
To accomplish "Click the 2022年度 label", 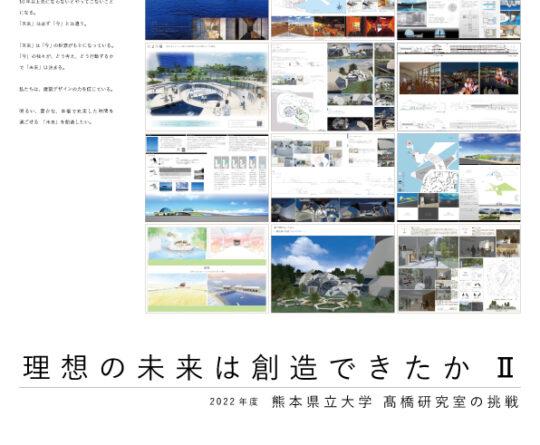I will click(x=233, y=402).
